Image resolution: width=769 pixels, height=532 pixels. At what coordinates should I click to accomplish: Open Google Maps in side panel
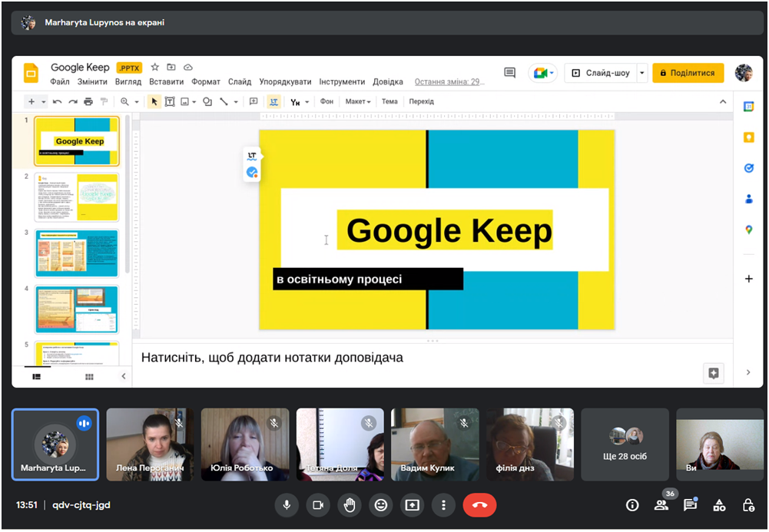tap(748, 230)
